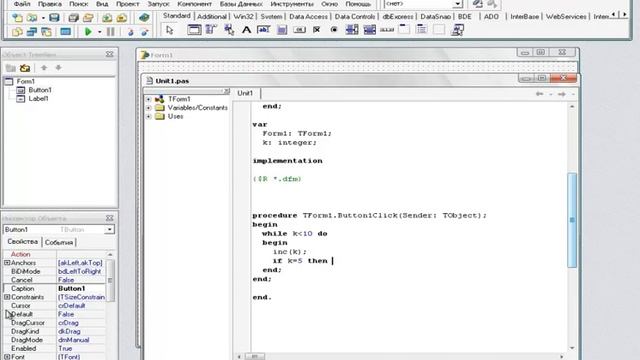
Task: Switch to Win32 palette tab
Action: tap(243, 16)
